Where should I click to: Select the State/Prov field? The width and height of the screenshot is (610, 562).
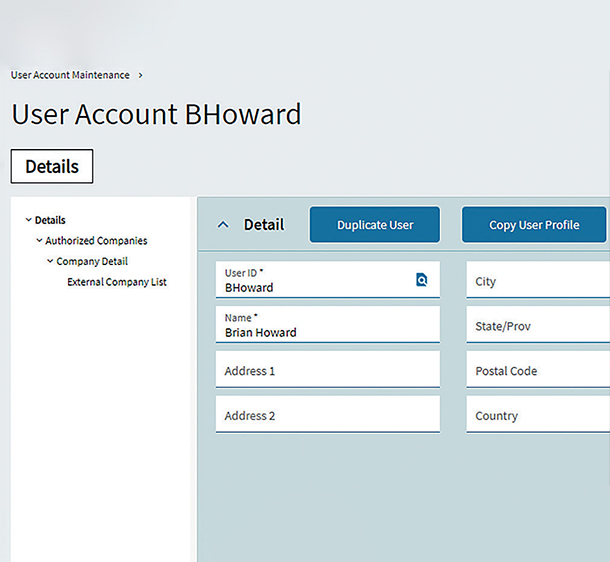pyautogui.click(x=538, y=326)
